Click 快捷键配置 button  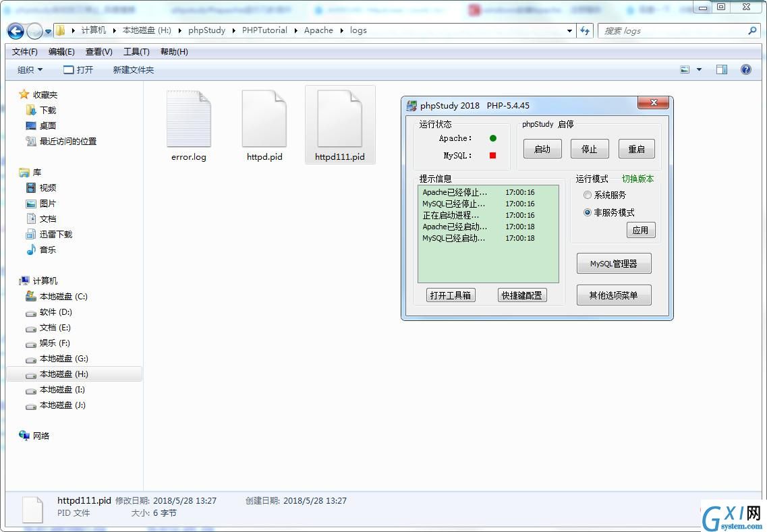[522, 295]
